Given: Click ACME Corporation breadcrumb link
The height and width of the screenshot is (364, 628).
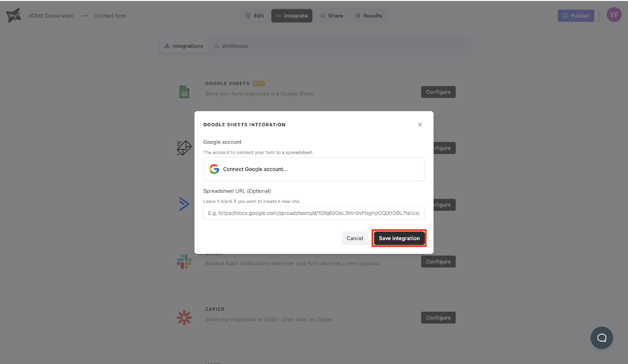Looking at the screenshot, I should [51, 16].
